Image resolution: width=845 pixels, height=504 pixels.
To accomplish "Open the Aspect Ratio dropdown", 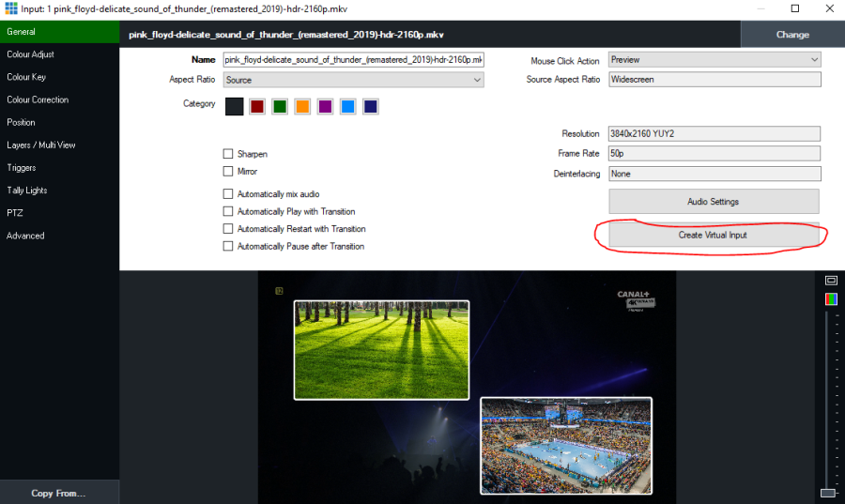I will click(353, 81).
